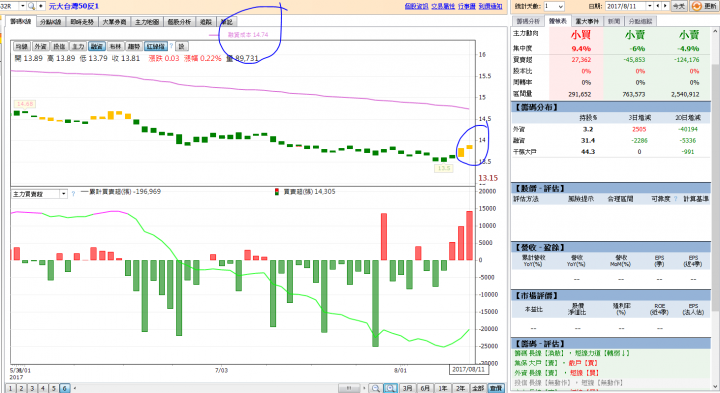Click the horizontal chart scroll handle
Viewport: 720px width, 393px height.
(349, 388)
